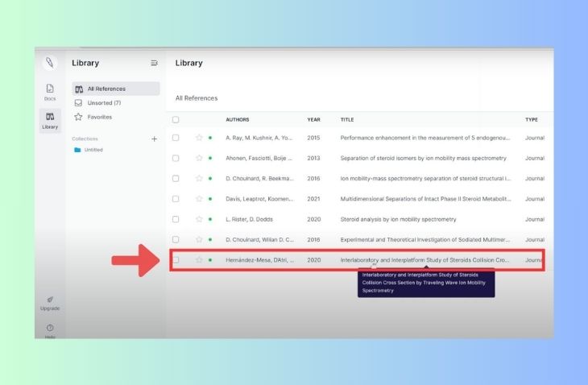Open the Help icon in sidebar
588x385 pixels.
pyautogui.click(x=50, y=329)
